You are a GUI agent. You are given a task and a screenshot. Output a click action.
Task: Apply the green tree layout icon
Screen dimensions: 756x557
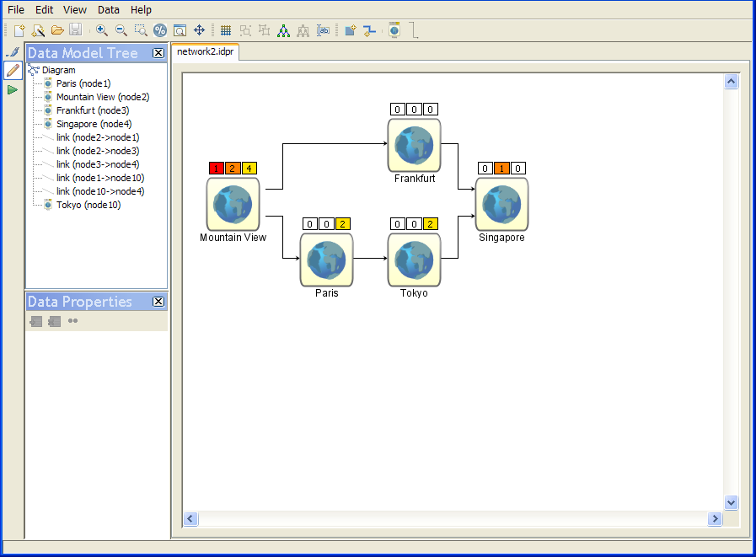[283, 30]
